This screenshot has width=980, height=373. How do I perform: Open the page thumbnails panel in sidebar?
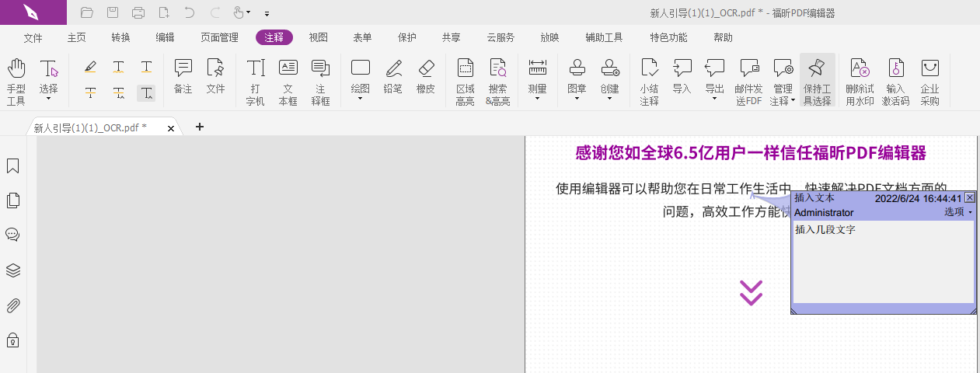(12, 200)
